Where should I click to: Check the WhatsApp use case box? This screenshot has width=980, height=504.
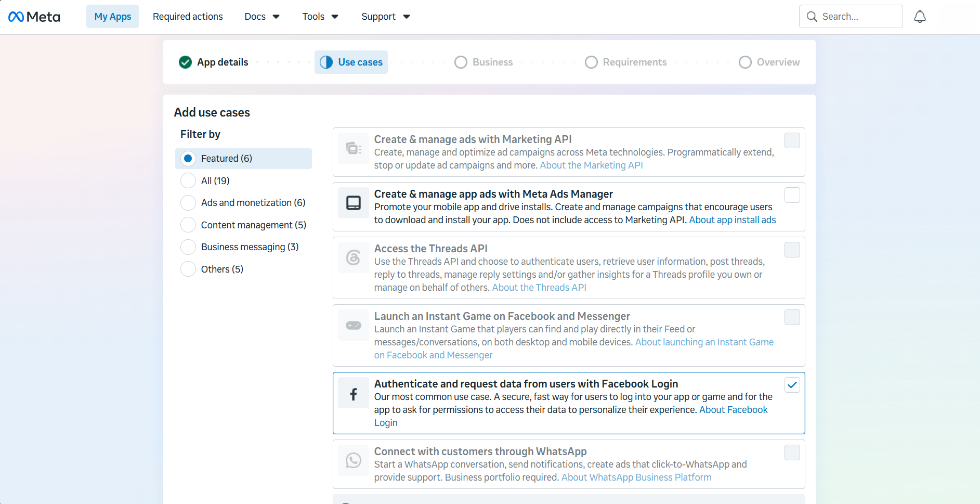[x=792, y=453]
